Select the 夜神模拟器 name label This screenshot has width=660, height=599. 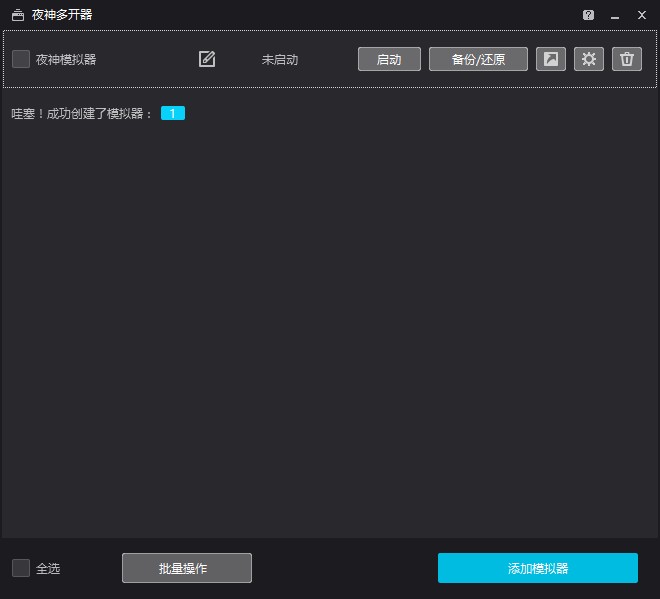(x=66, y=59)
